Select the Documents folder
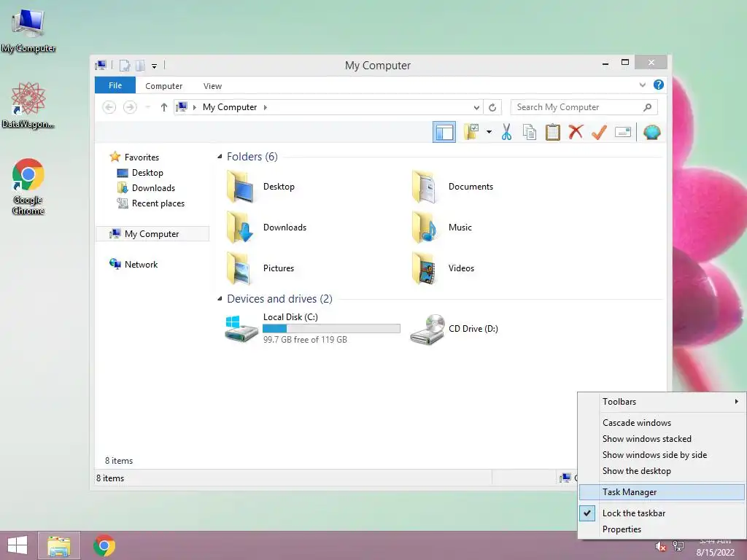 (x=452, y=187)
